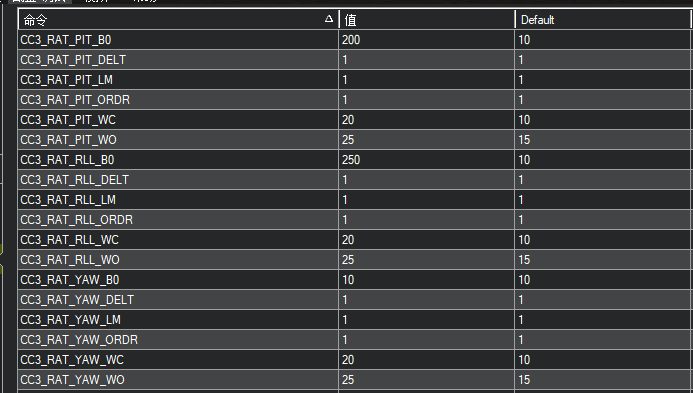Screen dimensions: 693x393
Task: Edit the CC3_RAT_RLL_B0 value of 250
Action: [426, 160]
